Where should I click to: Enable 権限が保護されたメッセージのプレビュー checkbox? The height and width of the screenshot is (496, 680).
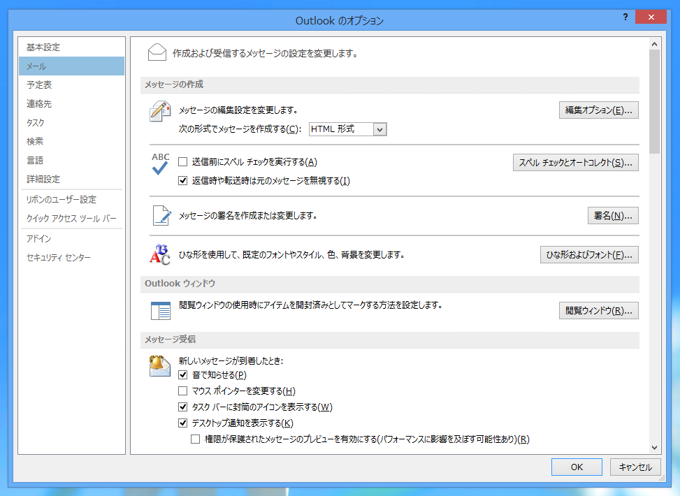pyautogui.click(x=195, y=439)
